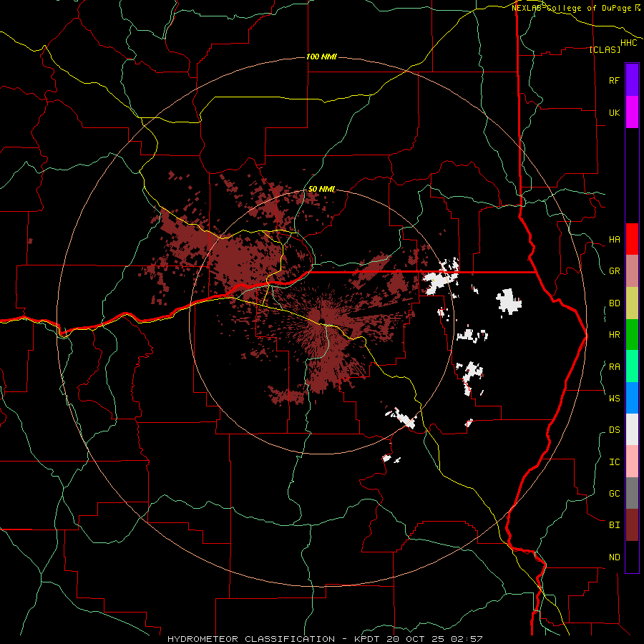Click the ND legend label
The height and width of the screenshot is (644, 644).
point(614,557)
